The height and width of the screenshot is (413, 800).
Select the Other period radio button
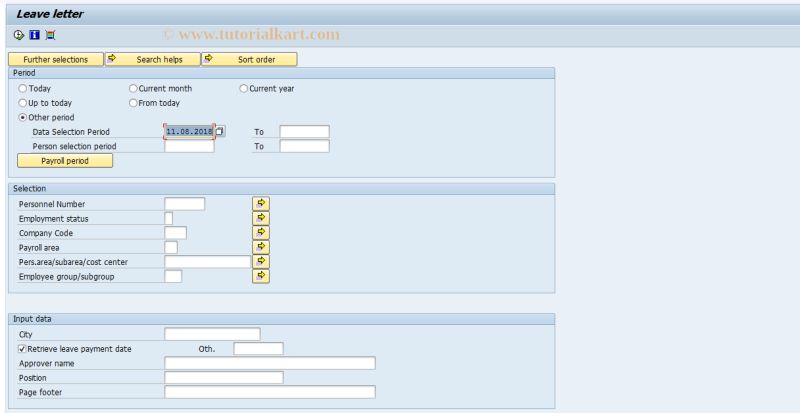22,117
